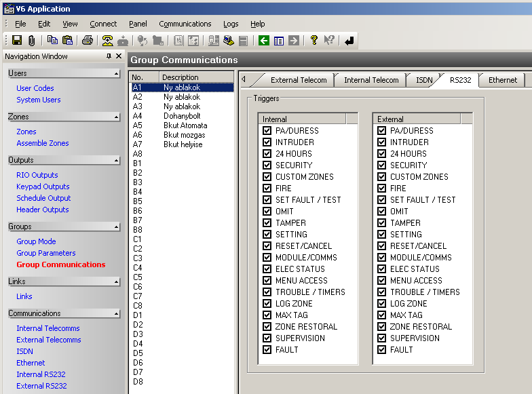This screenshot has width=532, height=394.
Task: Open the Keypad Outputs link
Action: click(43, 186)
